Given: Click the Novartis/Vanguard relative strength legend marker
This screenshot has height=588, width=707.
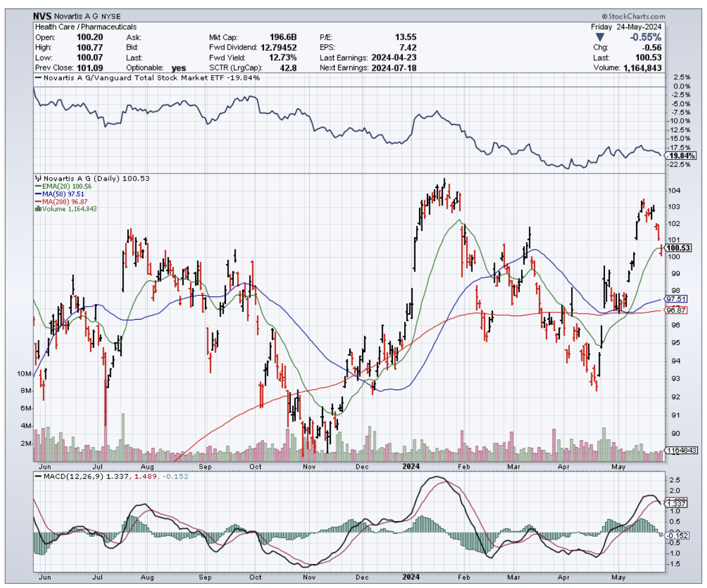Looking at the screenshot, I should click(x=39, y=78).
